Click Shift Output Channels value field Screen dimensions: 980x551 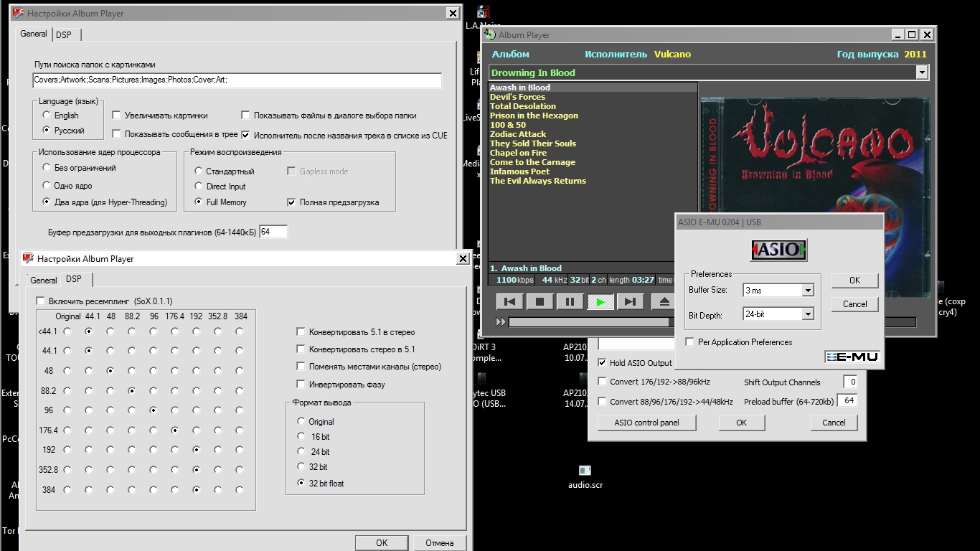click(x=850, y=382)
